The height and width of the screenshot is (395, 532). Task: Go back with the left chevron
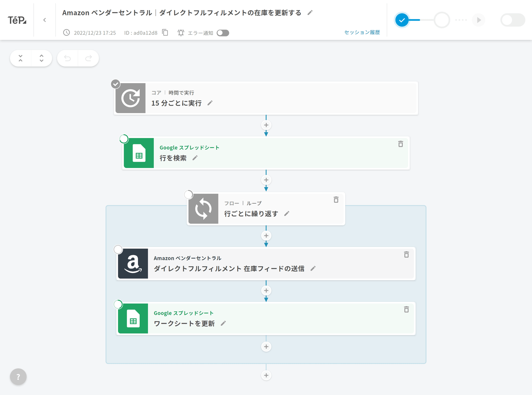click(x=45, y=20)
